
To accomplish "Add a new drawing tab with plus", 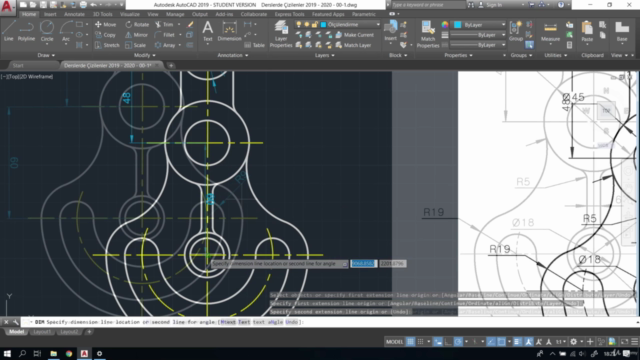I will (x=171, y=65).
